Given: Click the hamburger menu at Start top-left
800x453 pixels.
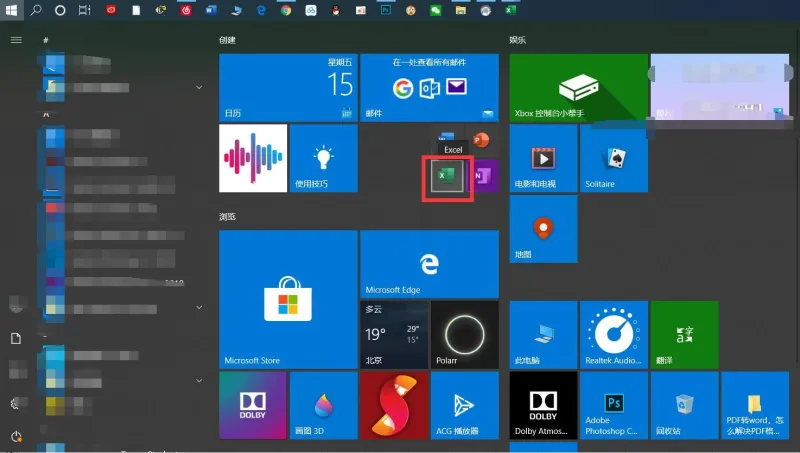Looking at the screenshot, I should pos(16,40).
